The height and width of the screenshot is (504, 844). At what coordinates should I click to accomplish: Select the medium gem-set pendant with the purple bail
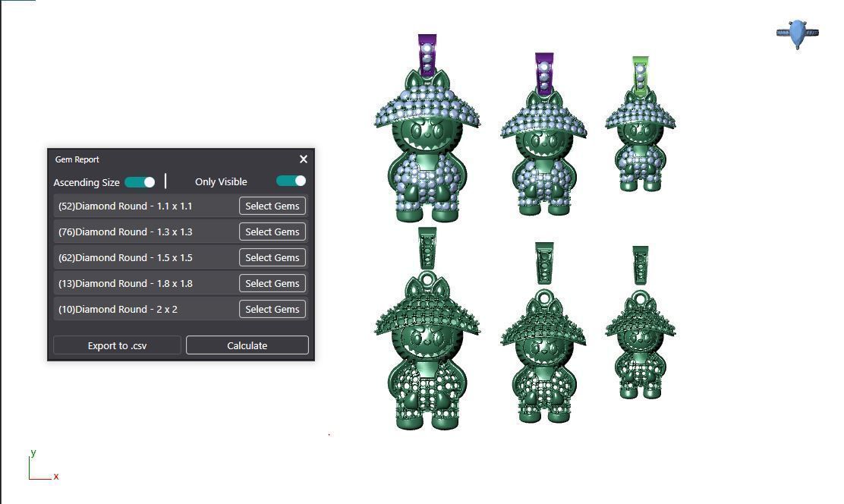tap(543, 134)
